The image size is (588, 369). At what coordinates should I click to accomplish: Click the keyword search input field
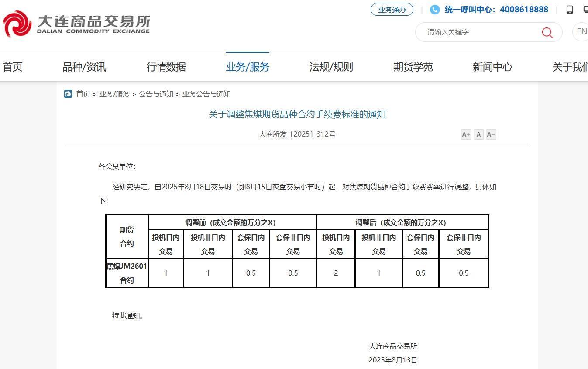476,32
